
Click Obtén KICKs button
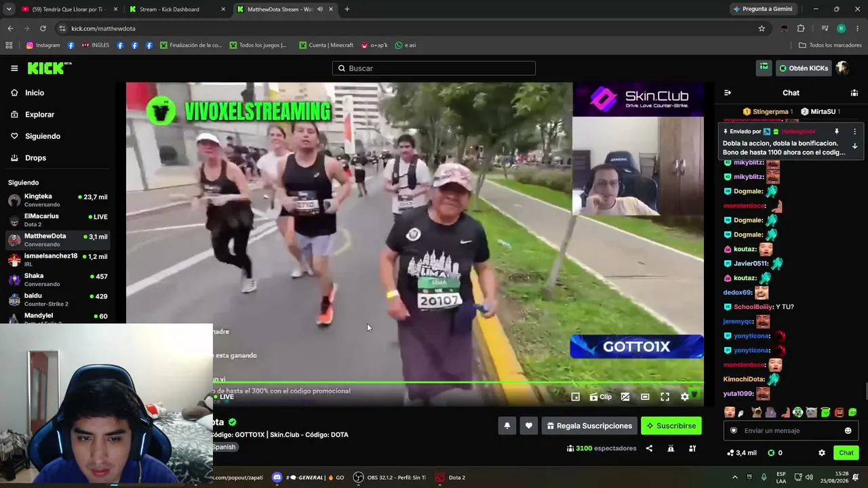coord(804,68)
